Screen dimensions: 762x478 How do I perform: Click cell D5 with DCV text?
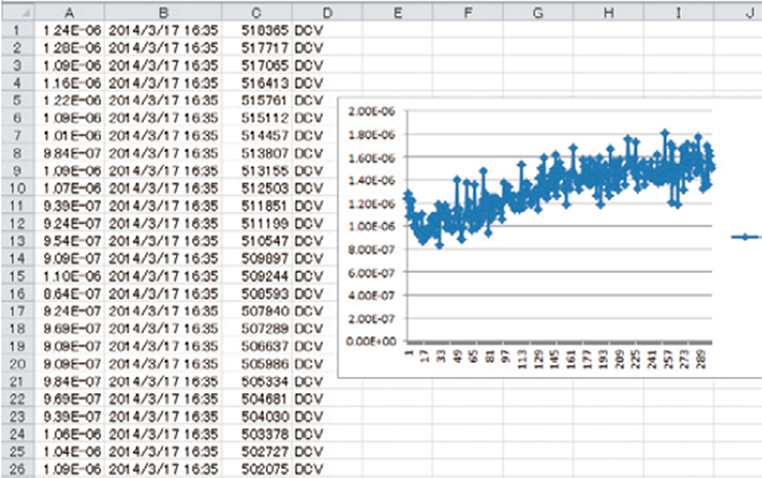pos(327,101)
